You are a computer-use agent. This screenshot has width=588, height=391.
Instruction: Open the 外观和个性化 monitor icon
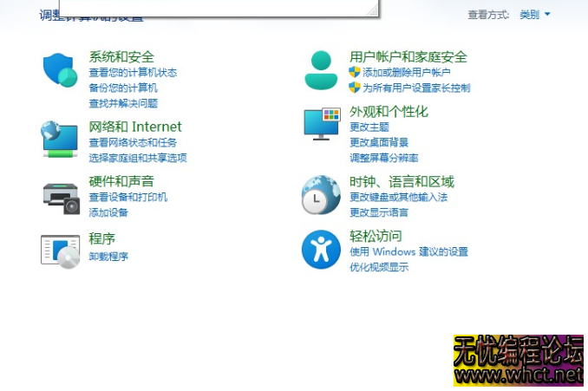point(321,124)
